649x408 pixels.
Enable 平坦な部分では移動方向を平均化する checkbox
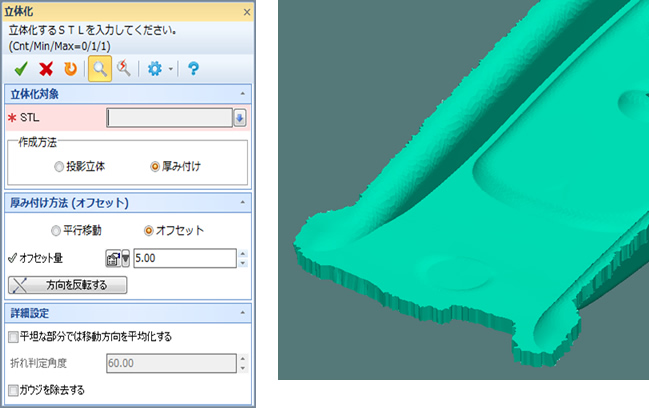click(13, 337)
